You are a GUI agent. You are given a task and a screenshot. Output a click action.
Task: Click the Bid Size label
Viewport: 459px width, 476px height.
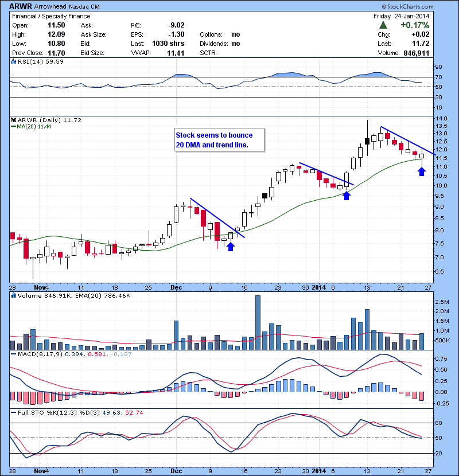click(x=92, y=53)
